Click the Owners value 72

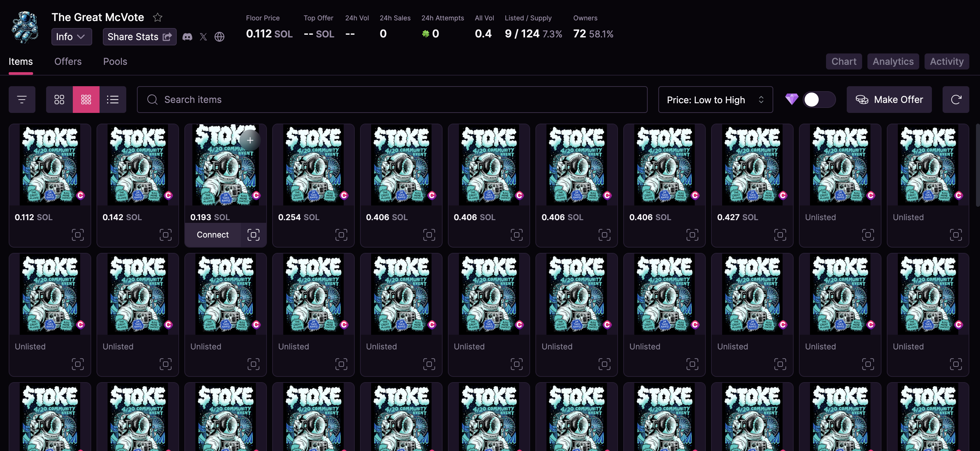coord(579,33)
